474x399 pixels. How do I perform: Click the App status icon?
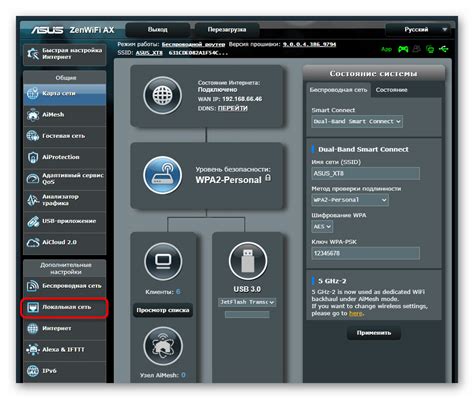pyautogui.click(x=386, y=49)
